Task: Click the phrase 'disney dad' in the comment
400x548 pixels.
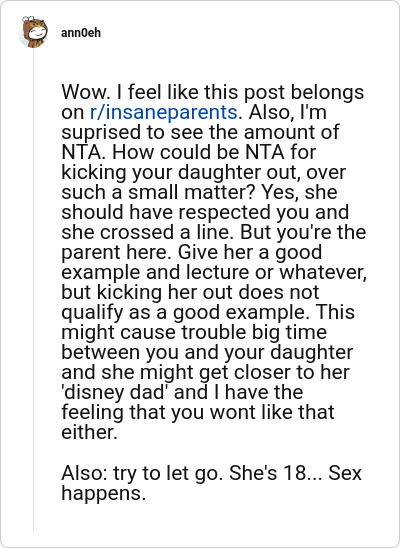Action: coord(114,392)
